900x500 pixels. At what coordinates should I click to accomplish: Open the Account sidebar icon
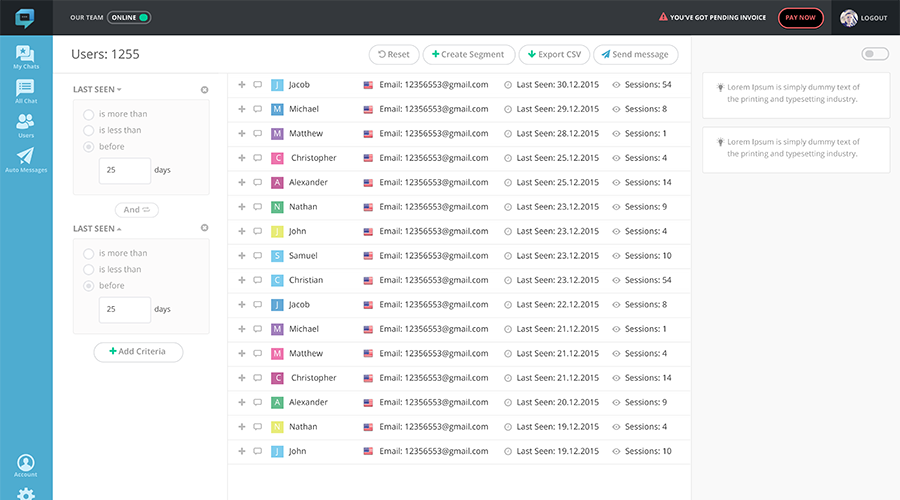[x=26, y=466]
